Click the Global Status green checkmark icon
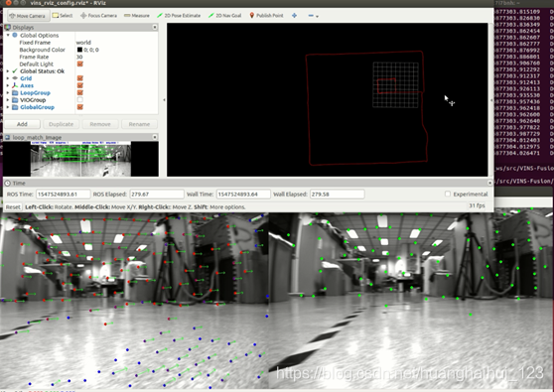 (x=15, y=71)
